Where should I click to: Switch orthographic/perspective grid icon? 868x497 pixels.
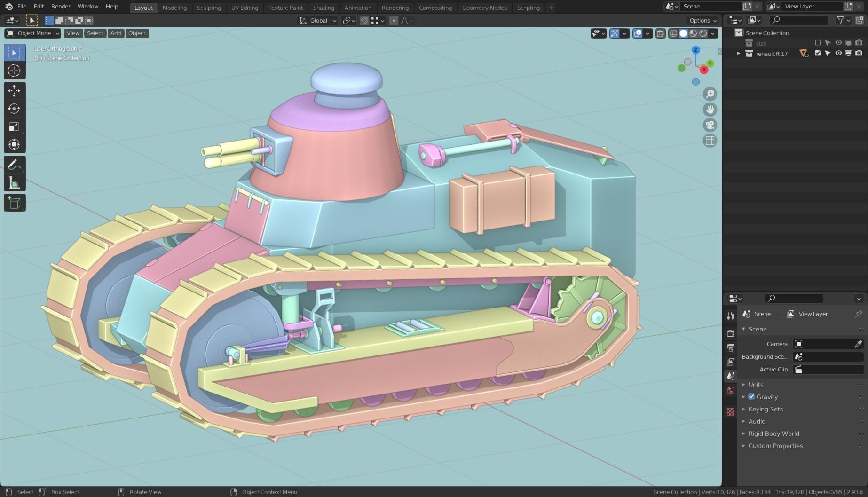click(710, 141)
